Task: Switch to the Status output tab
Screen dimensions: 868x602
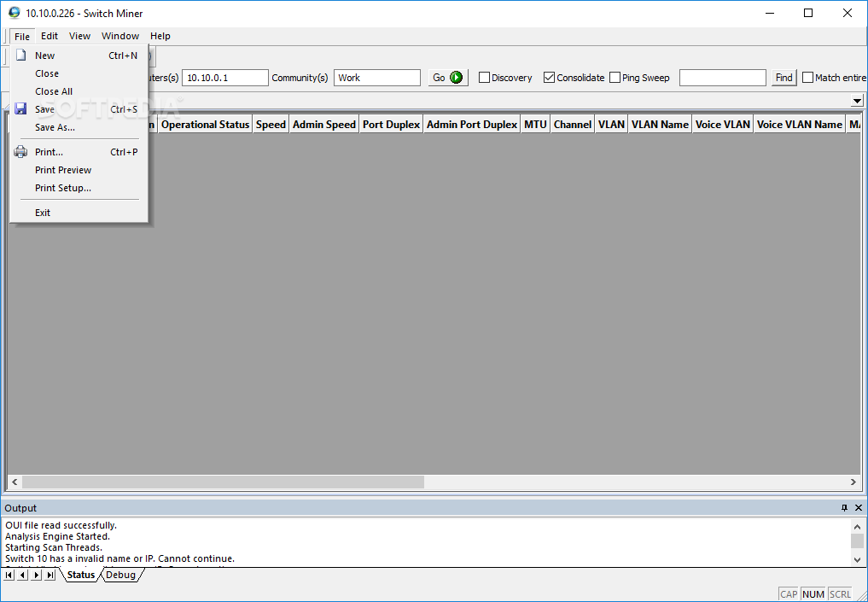Action: 81,575
